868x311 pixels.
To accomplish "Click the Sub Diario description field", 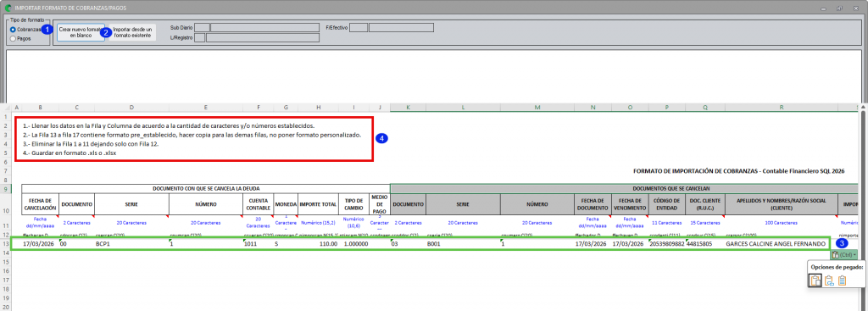I will click(265, 27).
